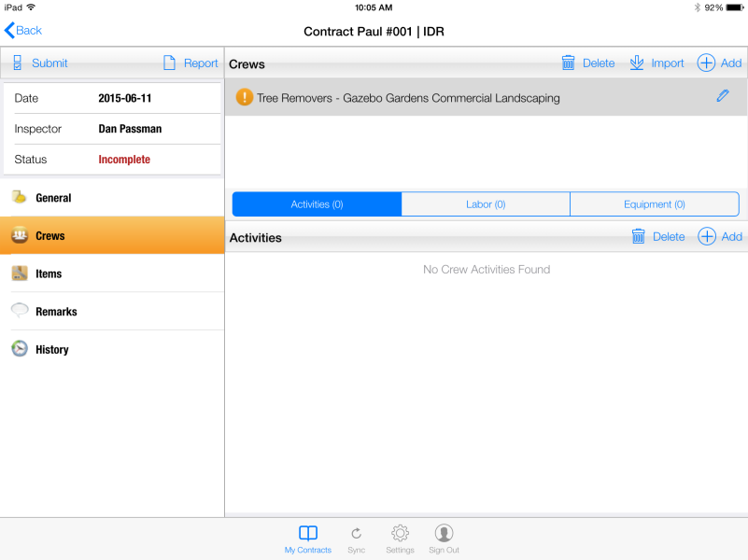The image size is (748, 560).
Task: Tap the pencil edit icon on crew row
Action: [x=722, y=96]
